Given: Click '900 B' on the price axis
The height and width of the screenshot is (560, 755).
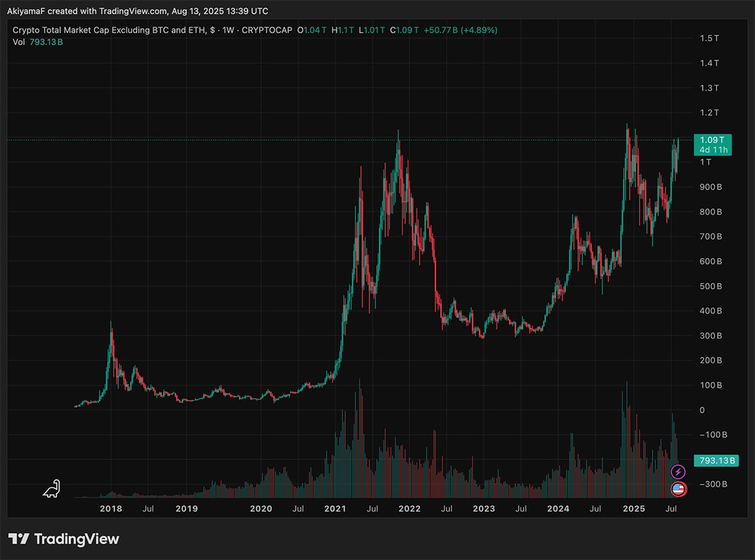Looking at the screenshot, I should (x=710, y=187).
